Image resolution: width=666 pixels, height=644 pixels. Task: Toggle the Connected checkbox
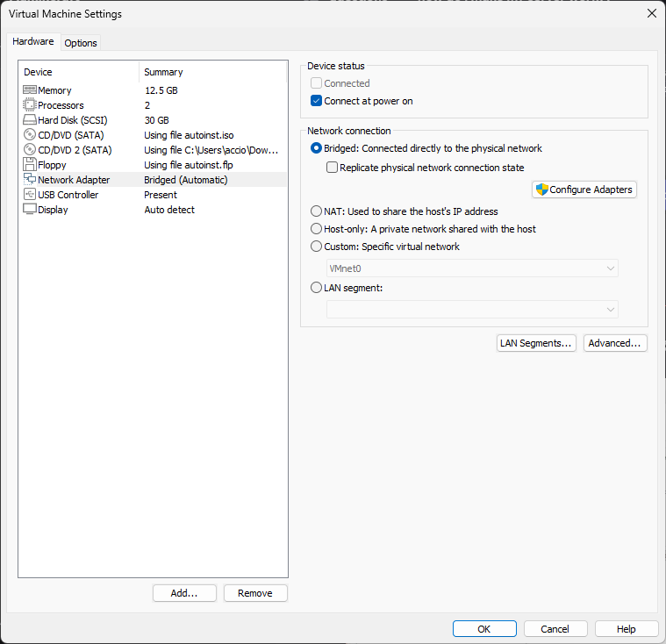(x=316, y=82)
